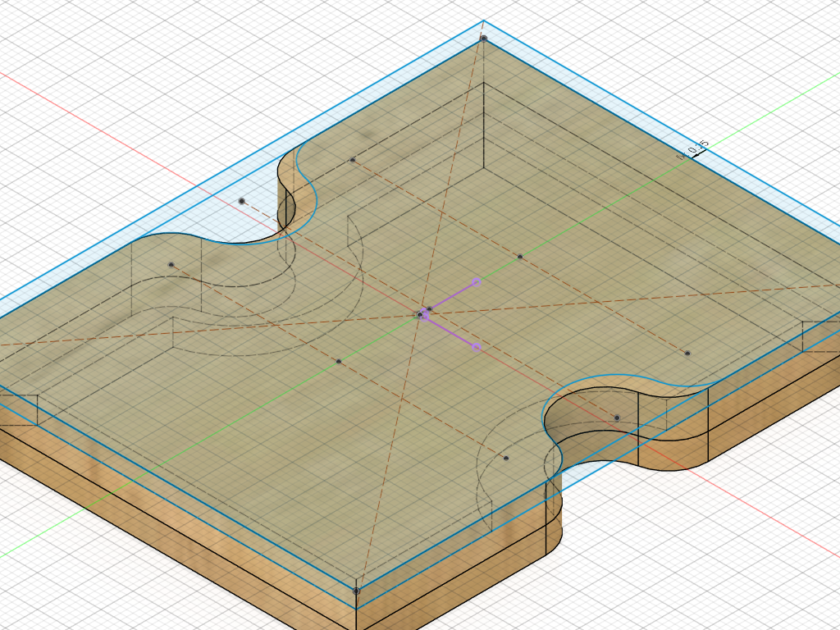The image size is (840, 630).
Task: Select arc center point inside the right-side notch cutout
Action: 617,418
